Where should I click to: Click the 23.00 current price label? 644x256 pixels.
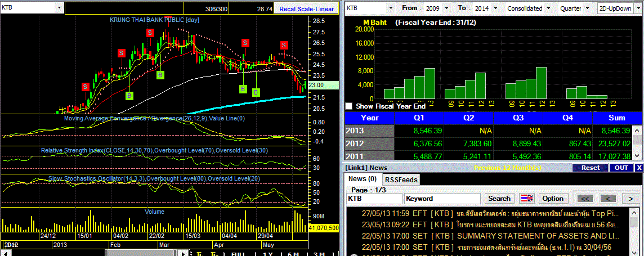point(322,86)
